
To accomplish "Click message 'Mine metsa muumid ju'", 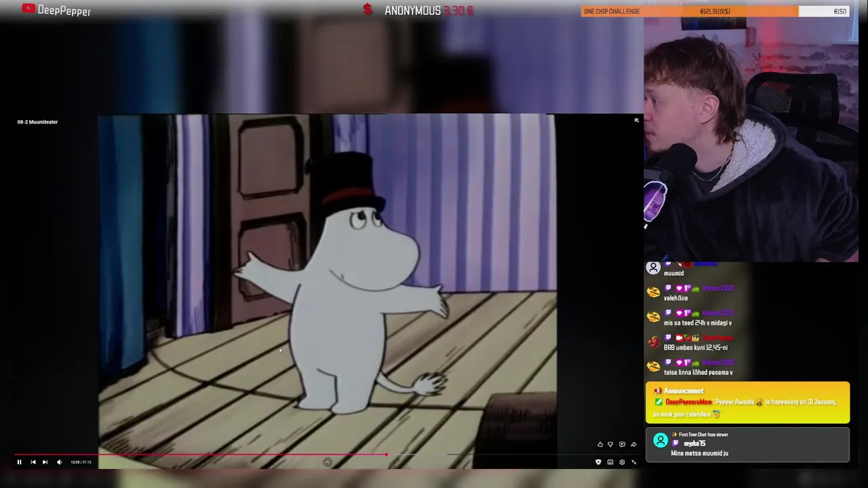I will point(700,453).
